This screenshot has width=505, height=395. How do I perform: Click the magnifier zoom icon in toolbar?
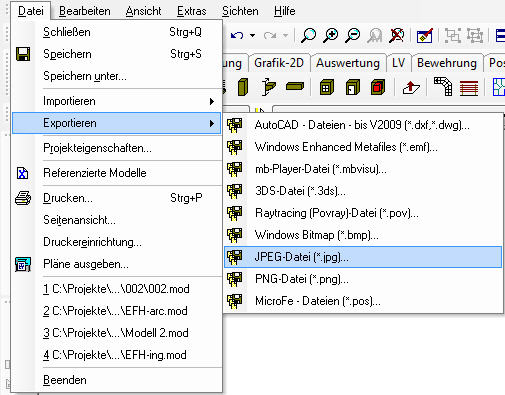click(308, 35)
